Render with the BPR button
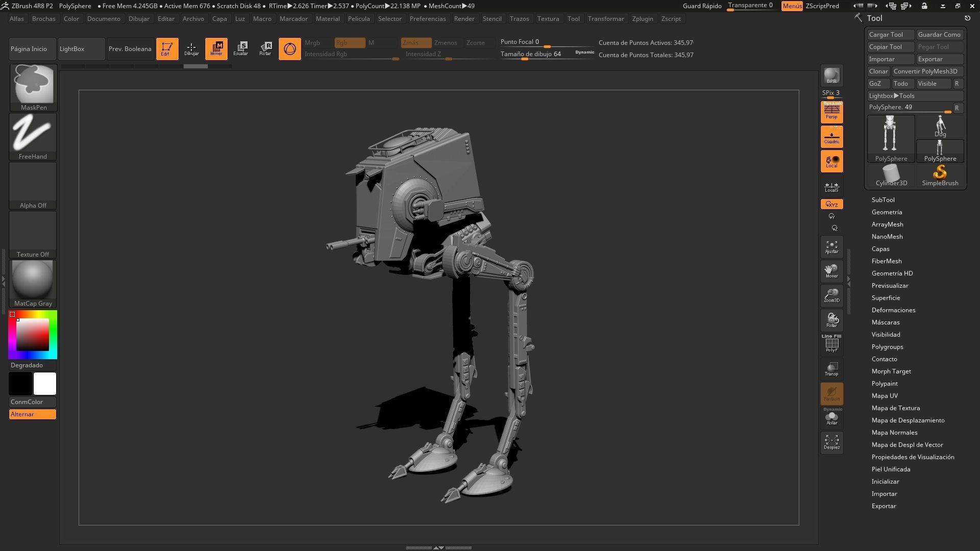 tap(831, 76)
